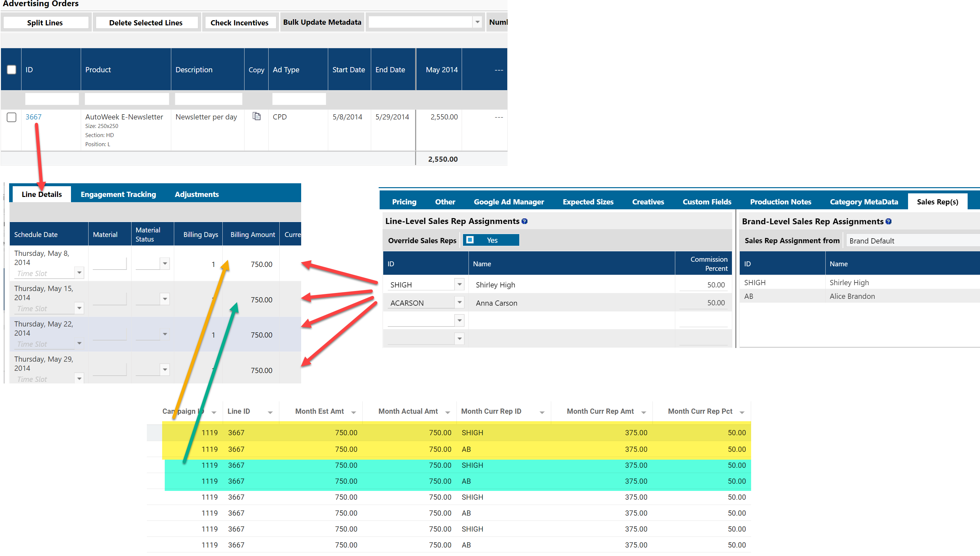Open the Custom Fields tab

(x=707, y=202)
